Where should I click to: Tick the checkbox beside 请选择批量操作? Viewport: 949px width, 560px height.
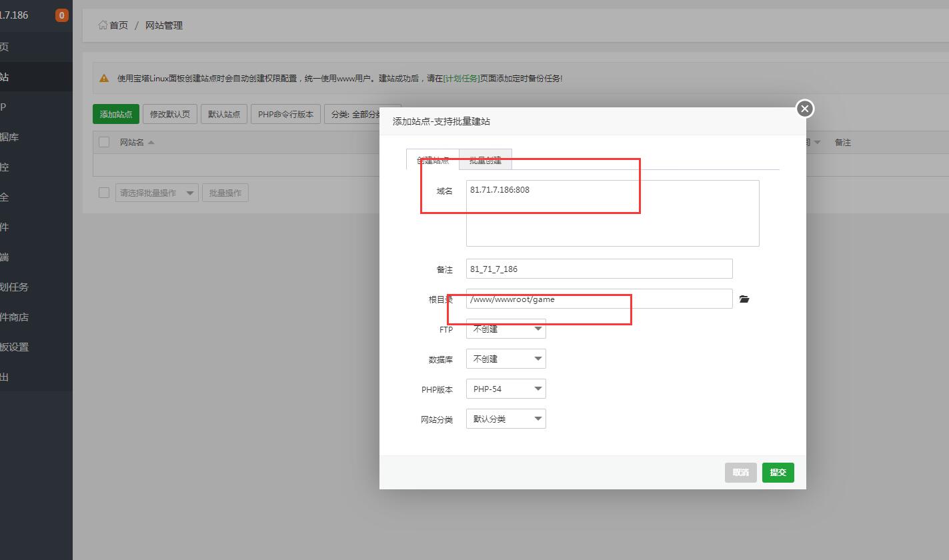tap(104, 193)
